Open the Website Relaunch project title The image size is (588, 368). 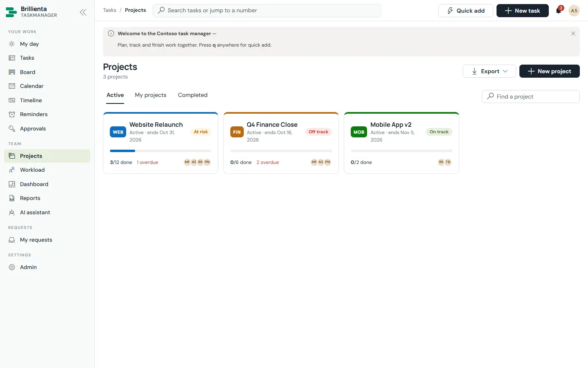pos(156,125)
